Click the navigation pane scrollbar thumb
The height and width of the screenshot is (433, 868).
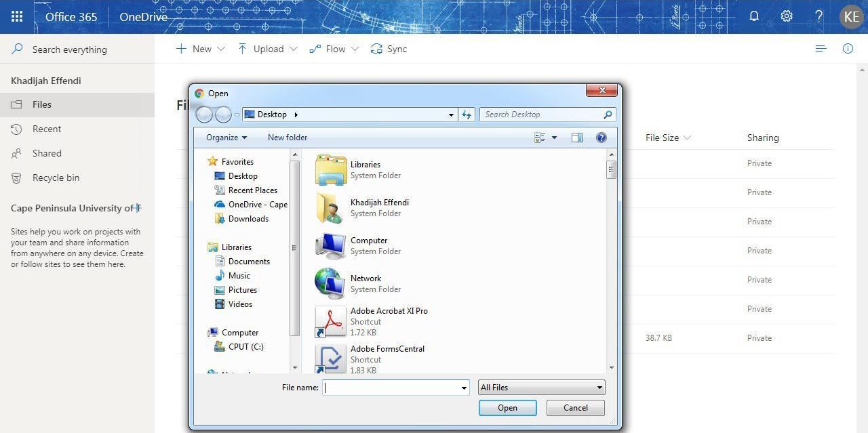click(x=294, y=248)
